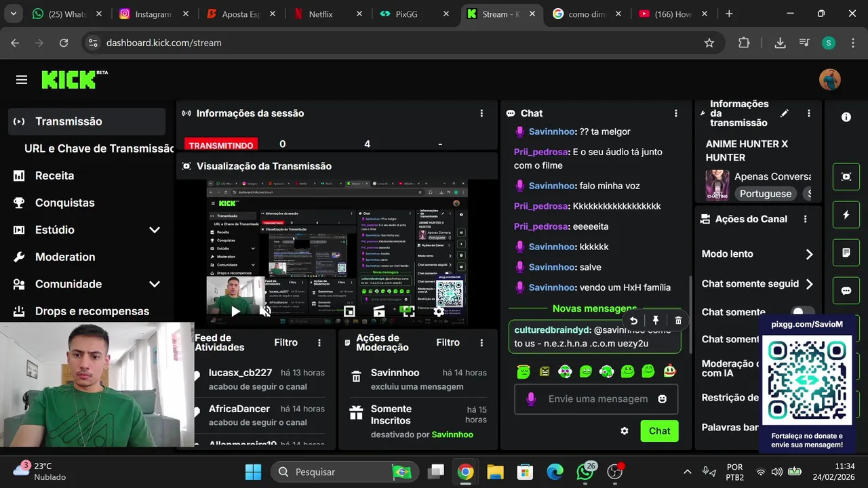Open the Ações do Canal three-dot menu
This screenshot has width=868, height=488.
[805, 219]
